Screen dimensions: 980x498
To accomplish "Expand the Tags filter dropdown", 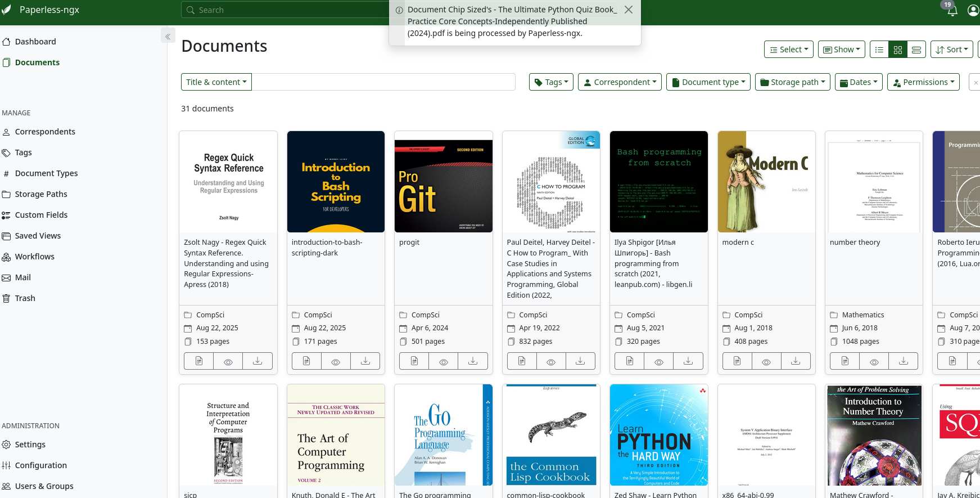I will [551, 82].
